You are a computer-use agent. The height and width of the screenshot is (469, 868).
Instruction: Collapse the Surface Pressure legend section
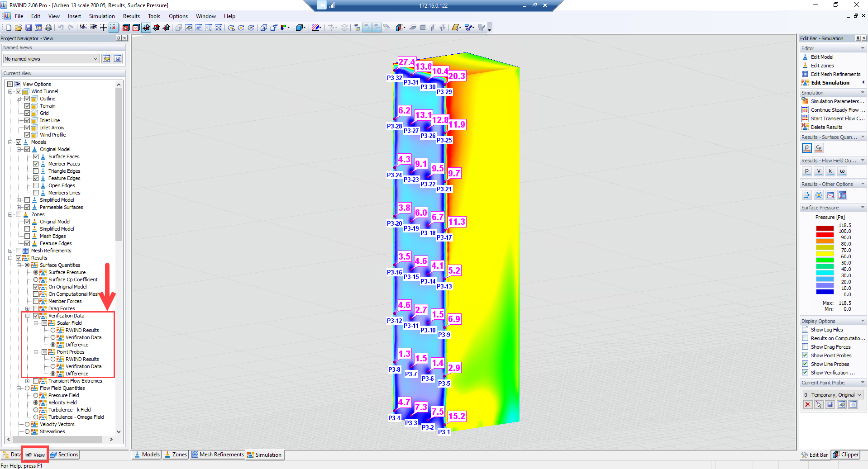[x=863, y=208]
